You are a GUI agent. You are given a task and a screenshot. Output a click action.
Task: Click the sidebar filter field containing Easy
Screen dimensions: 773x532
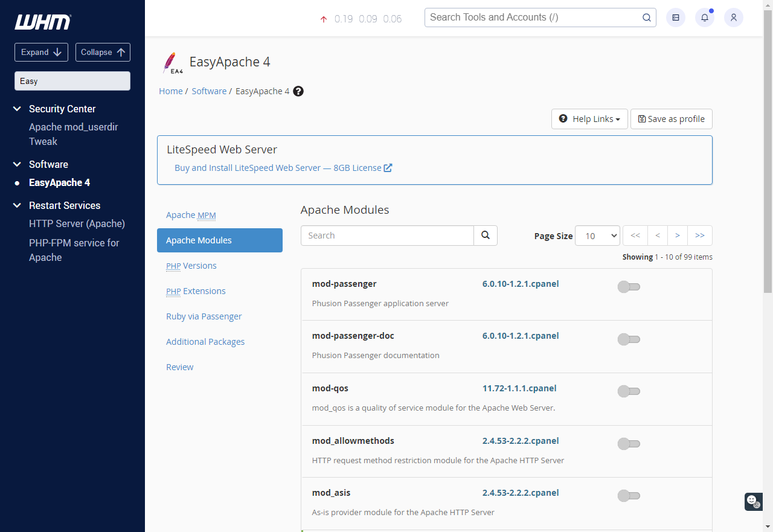(x=72, y=81)
